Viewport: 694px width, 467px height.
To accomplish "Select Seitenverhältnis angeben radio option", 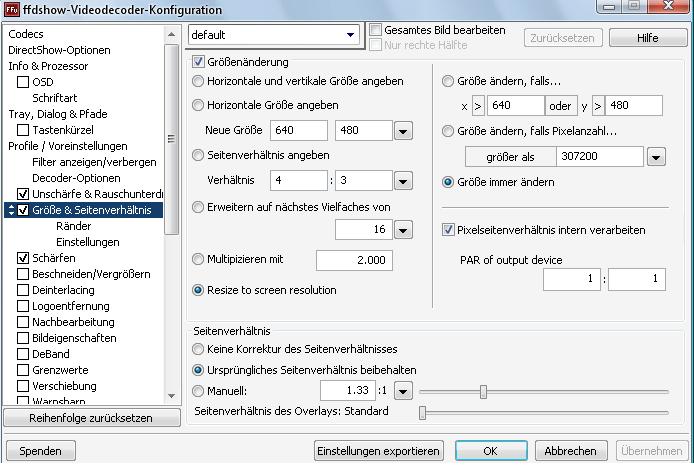I will click(x=198, y=155).
